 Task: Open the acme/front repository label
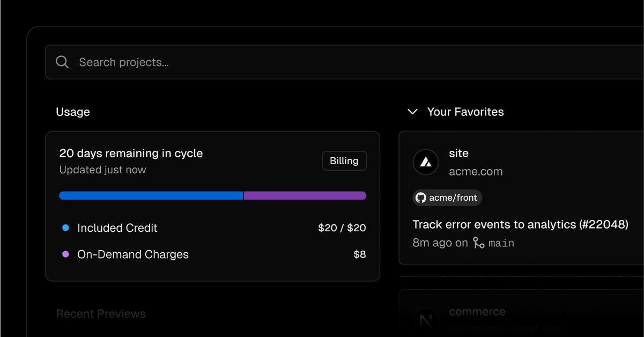tap(453, 198)
